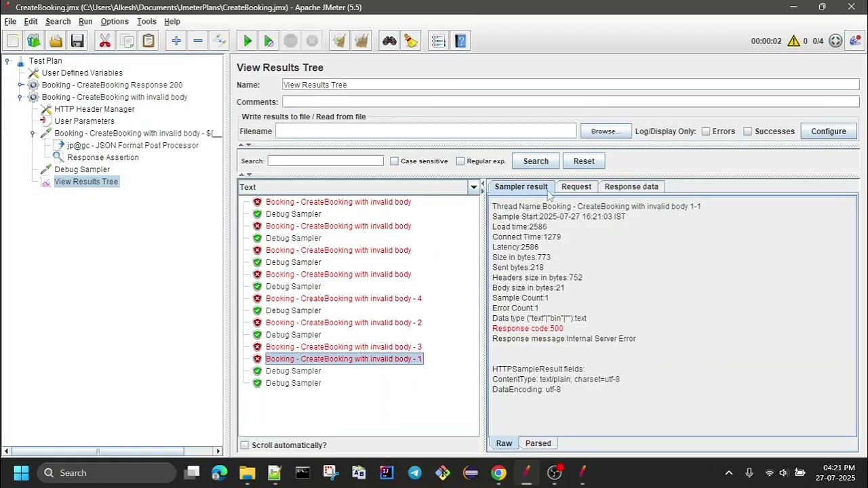Screen dimensions: 868x488
Task: Click the Clear All results icon
Action: click(x=361, y=41)
